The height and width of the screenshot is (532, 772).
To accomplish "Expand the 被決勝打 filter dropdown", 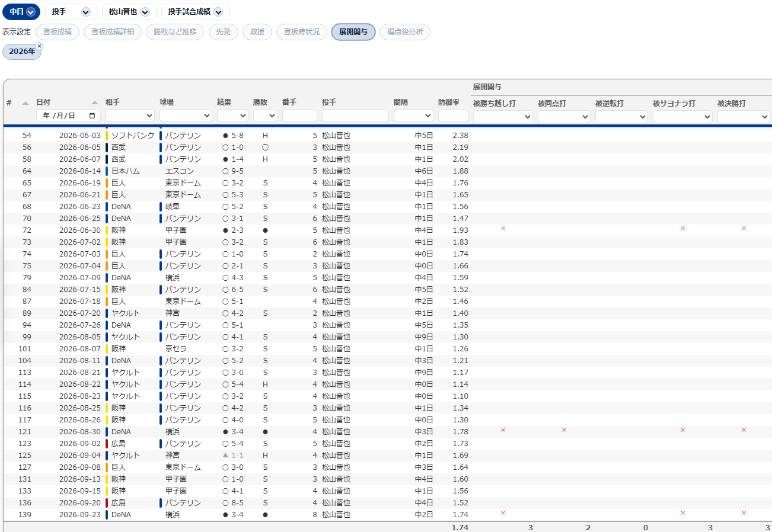I will 744,117.
